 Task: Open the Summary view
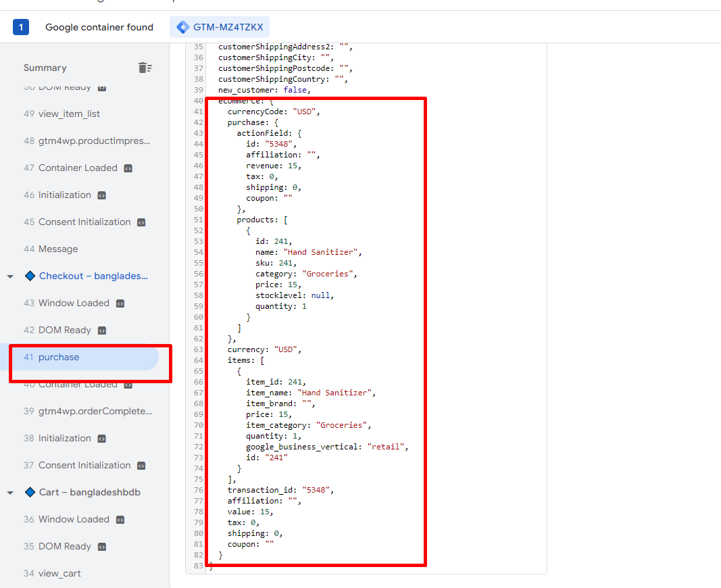pyautogui.click(x=45, y=68)
